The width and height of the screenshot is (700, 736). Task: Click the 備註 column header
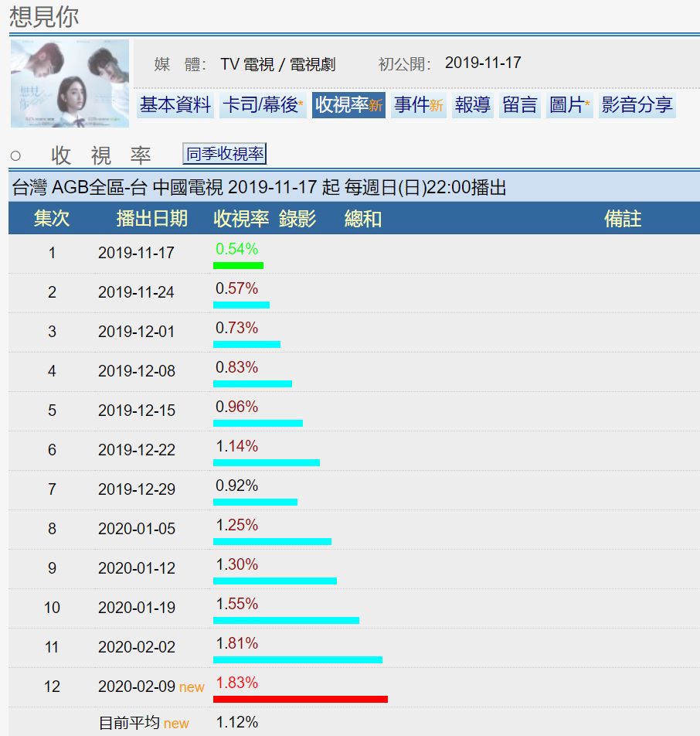click(623, 218)
